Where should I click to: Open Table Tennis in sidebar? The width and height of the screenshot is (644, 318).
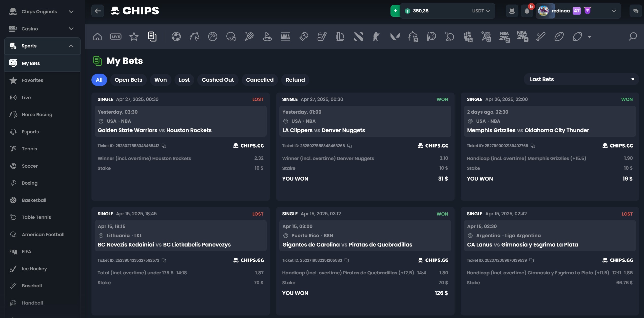42,217
